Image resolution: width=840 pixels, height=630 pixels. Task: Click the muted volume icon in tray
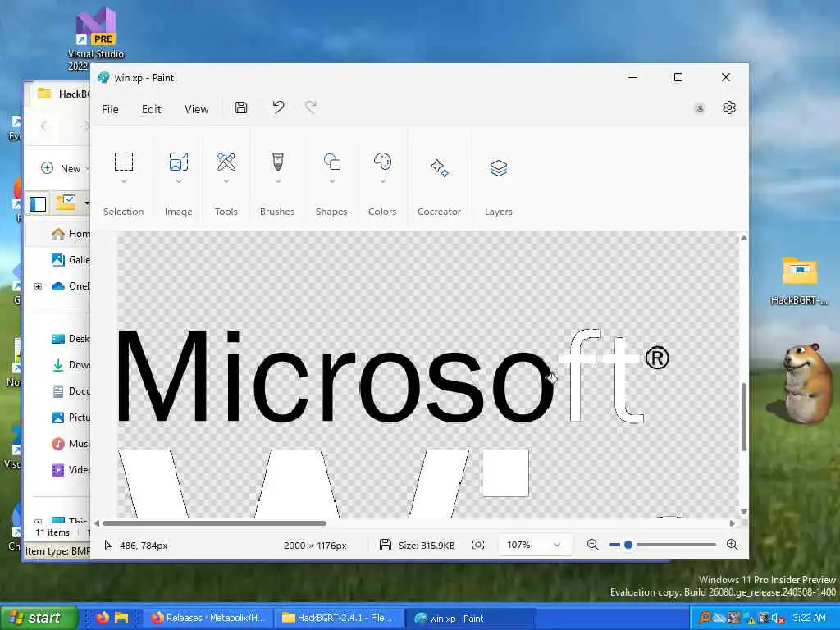778,619
